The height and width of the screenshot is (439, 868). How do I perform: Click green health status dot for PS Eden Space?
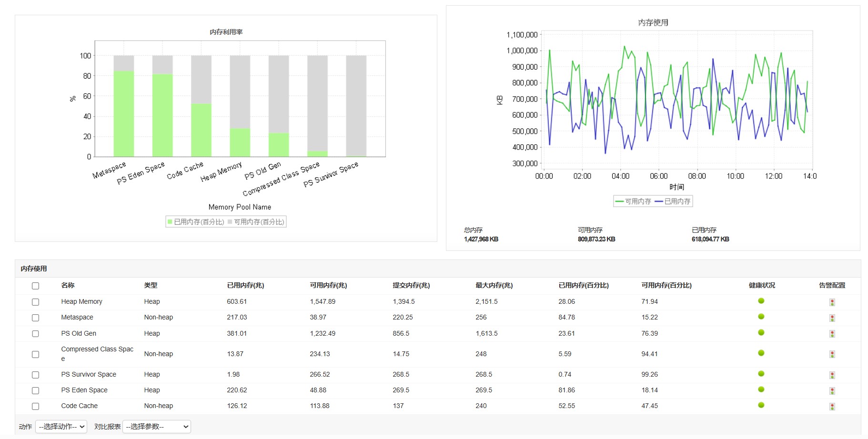coord(761,389)
